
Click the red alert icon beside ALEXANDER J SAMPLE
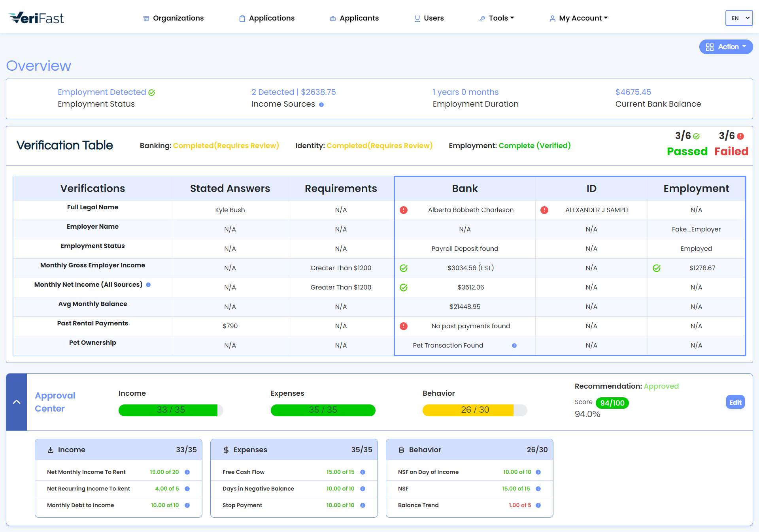tap(544, 210)
